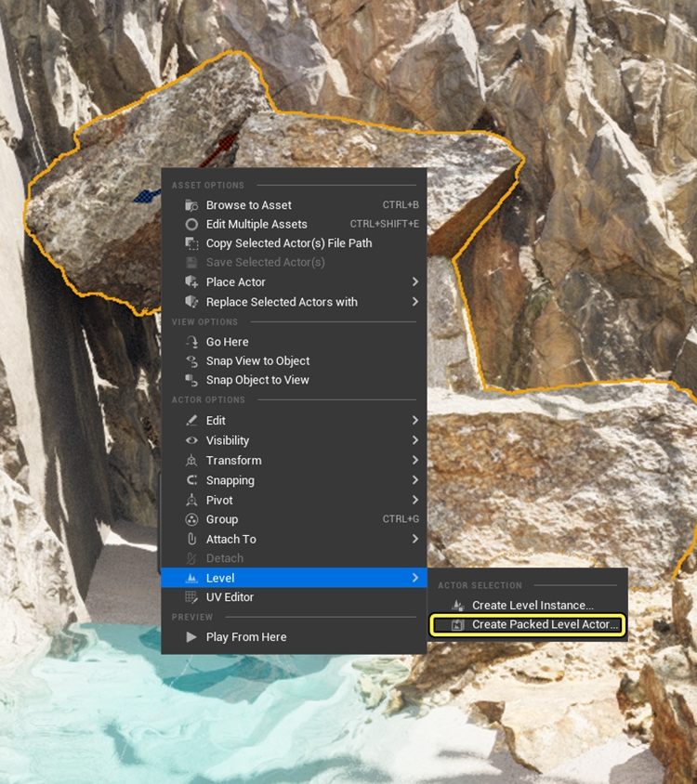The height and width of the screenshot is (784, 697).
Task: Click the Attach To paperclip icon
Action: (x=191, y=539)
